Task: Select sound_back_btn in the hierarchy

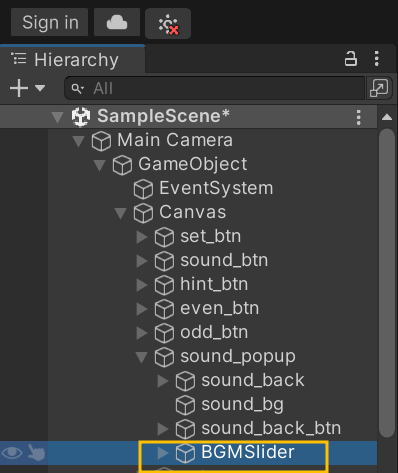Action: coord(271,428)
